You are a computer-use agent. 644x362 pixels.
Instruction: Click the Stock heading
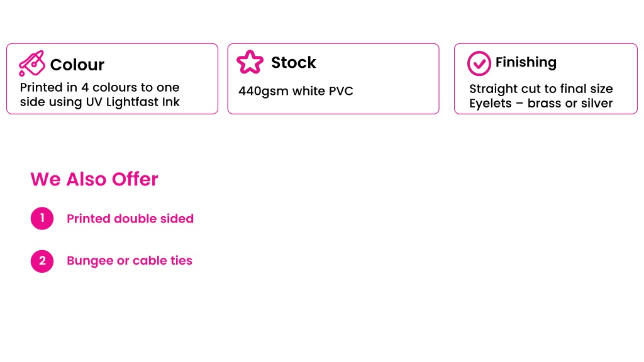[294, 62]
